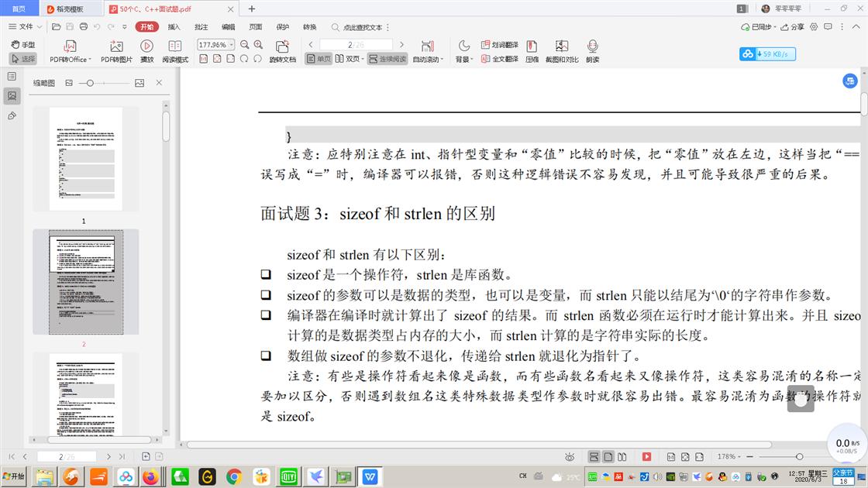Open the 文件 menu dropdown
The image size is (868, 488).
pyautogui.click(x=25, y=26)
